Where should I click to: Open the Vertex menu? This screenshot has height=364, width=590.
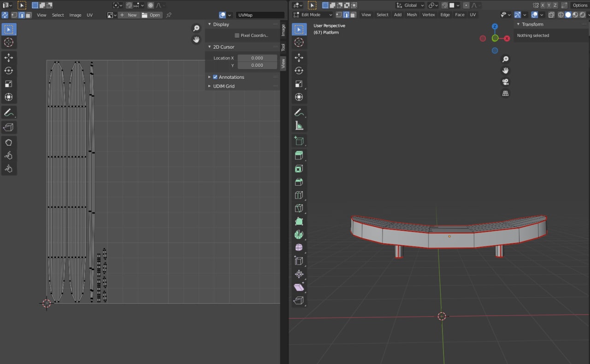tap(429, 15)
